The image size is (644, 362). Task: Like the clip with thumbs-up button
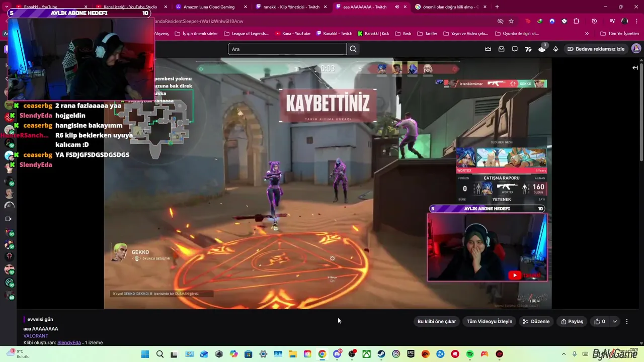tap(600, 321)
